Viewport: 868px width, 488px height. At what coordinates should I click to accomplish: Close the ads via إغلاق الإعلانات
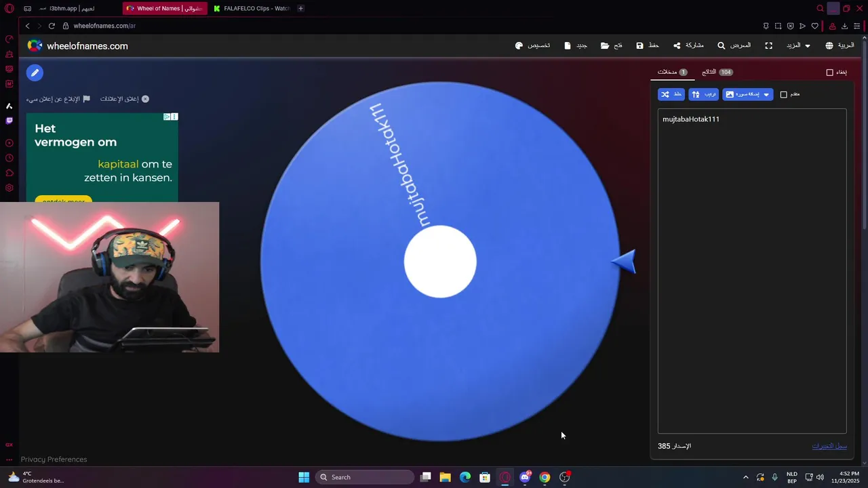point(124,99)
